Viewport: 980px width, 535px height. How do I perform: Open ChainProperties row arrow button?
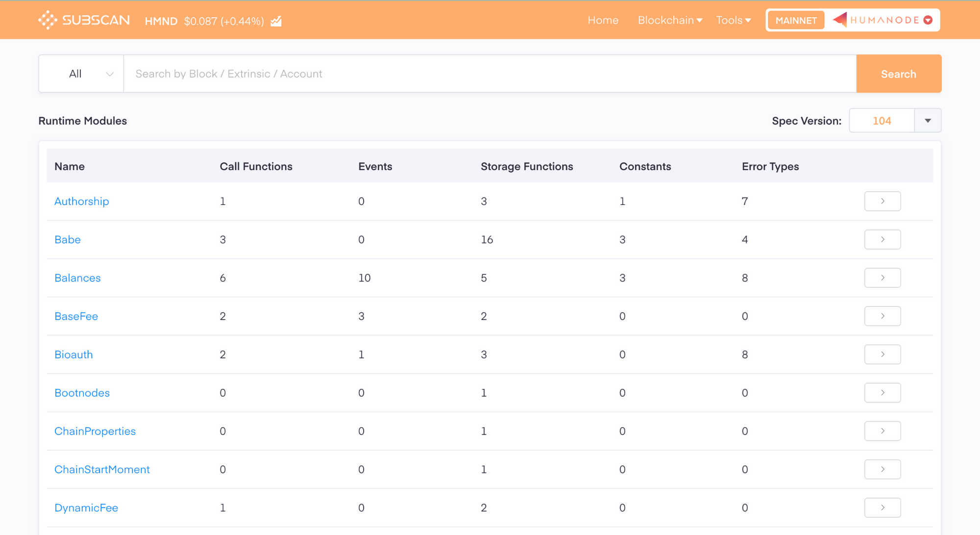[x=882, y=431]
